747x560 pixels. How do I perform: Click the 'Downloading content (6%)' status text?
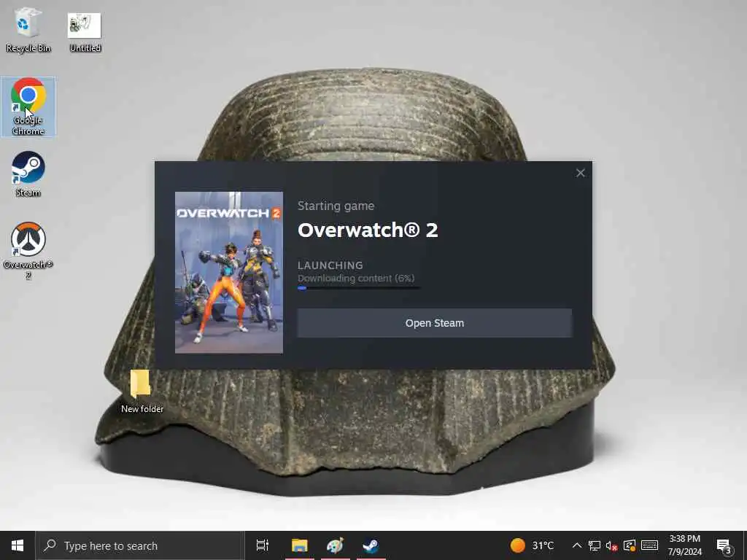click(x=356, y=278)
